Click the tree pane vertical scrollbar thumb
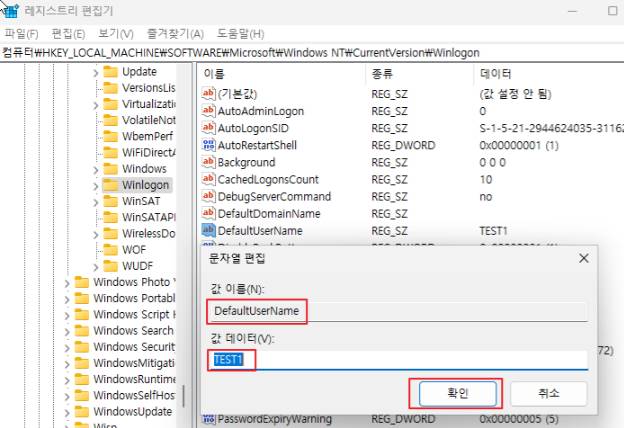 (x=183, y=396)
